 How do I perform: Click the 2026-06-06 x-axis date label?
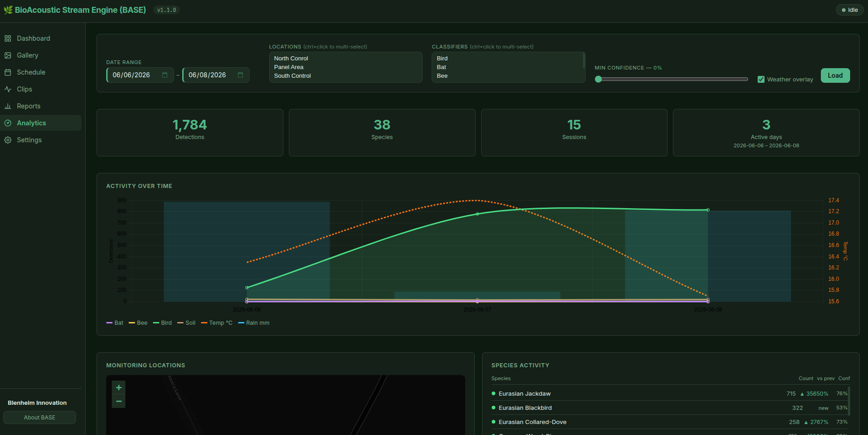coord(247,310)
